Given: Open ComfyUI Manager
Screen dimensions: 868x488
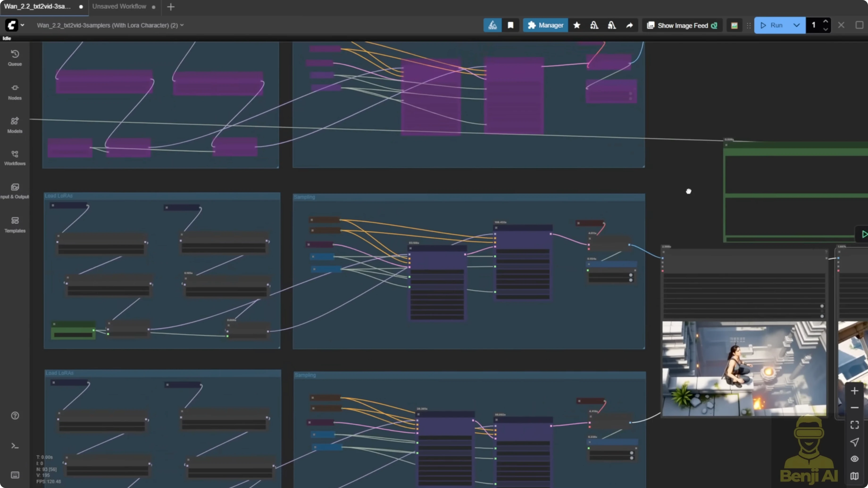Looking at the screenshot, I should tap(545, 25).
